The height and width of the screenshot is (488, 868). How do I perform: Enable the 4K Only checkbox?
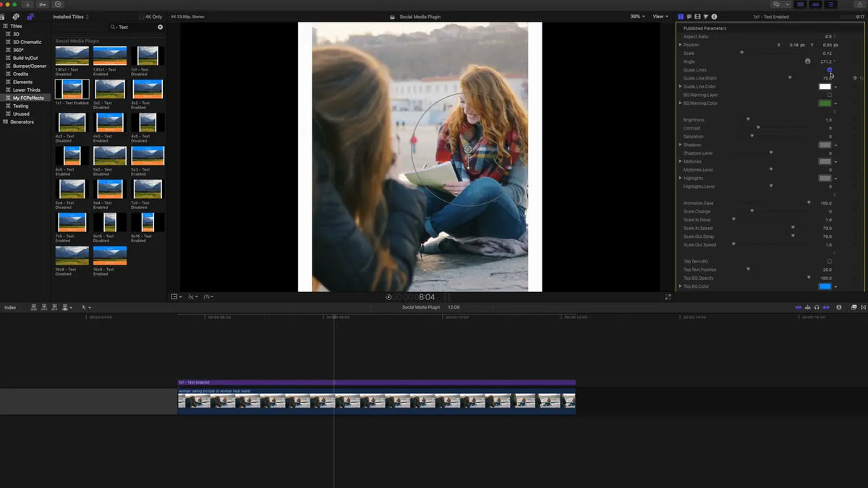click(x=142, y=17)
